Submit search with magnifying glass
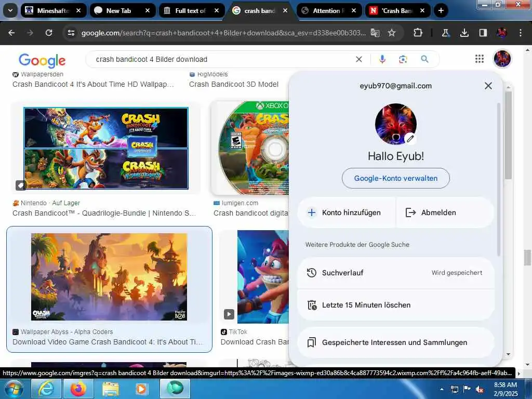Image resolution: width=532 pixels, height=399 pixels. coord(424,59)
